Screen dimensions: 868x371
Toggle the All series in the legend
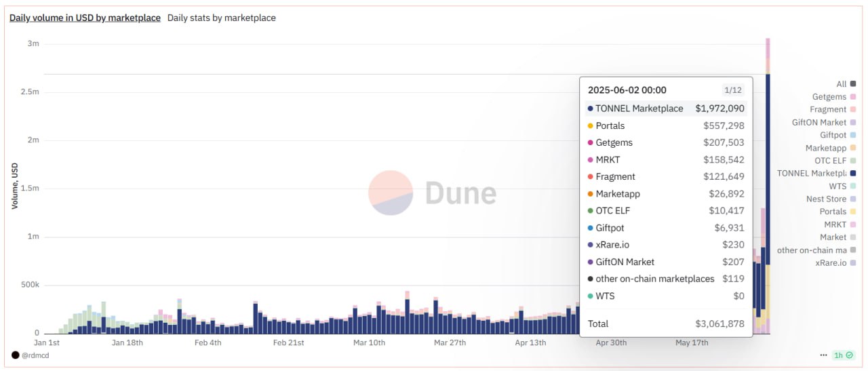coord(846,84)
